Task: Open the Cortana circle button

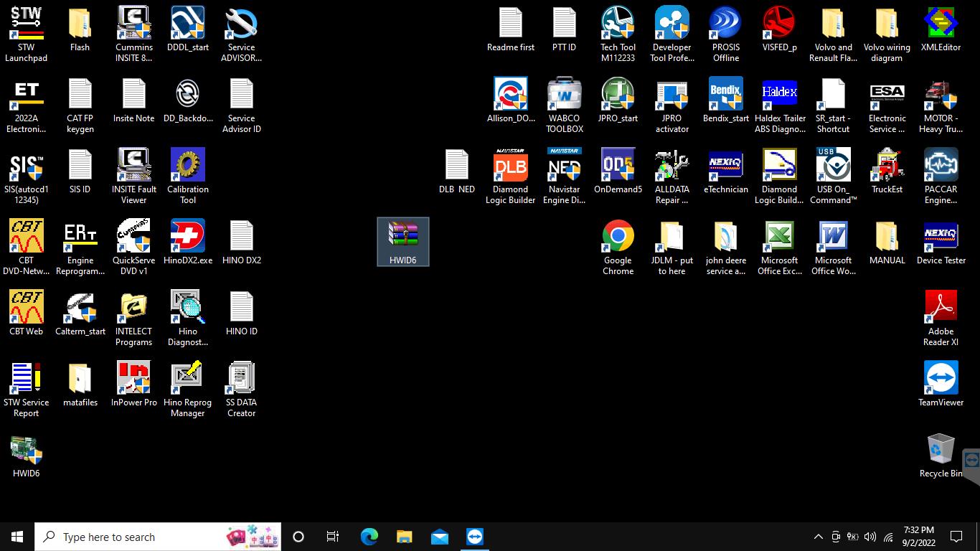Action: coord(298,537)
